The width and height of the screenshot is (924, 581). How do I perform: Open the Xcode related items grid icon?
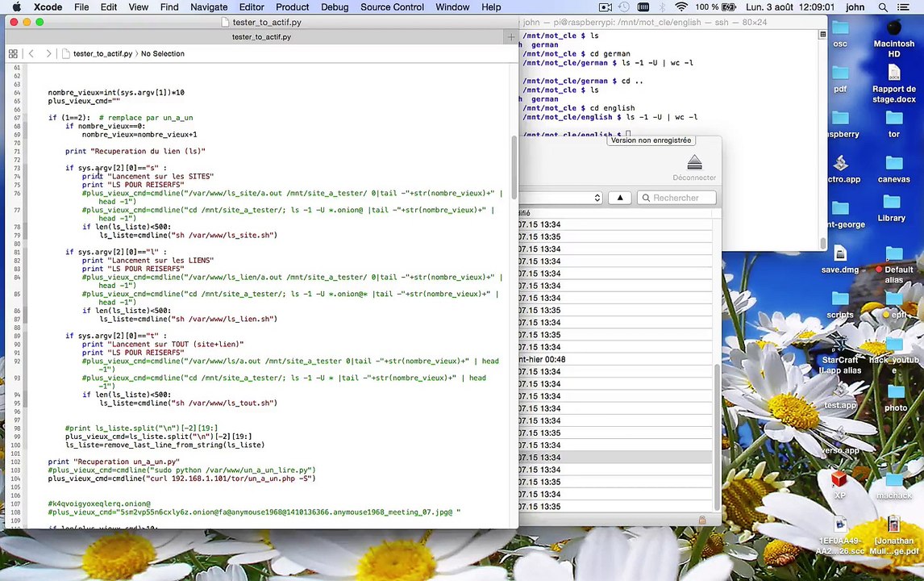[13, 54]
